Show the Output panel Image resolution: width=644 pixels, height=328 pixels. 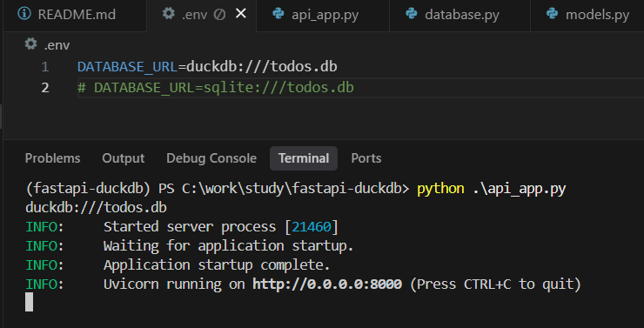click(124, 158)
